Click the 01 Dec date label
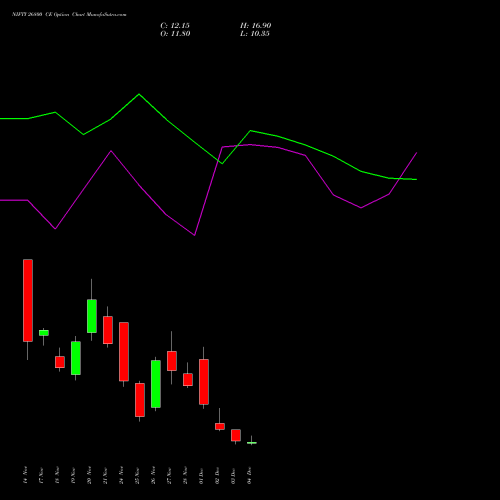This screenshot has width=500, height=500. tap(201, 475)
